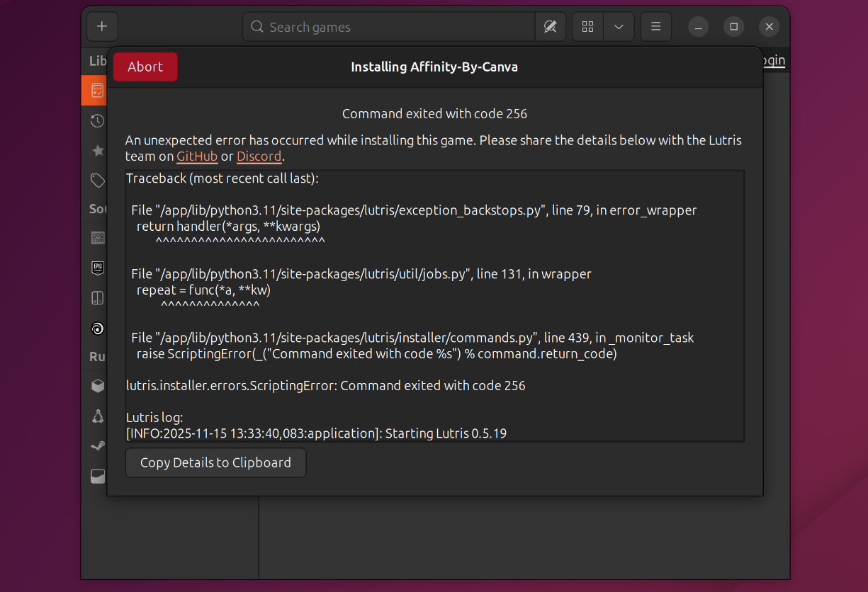Switch to grid view layout

(587, 27)
